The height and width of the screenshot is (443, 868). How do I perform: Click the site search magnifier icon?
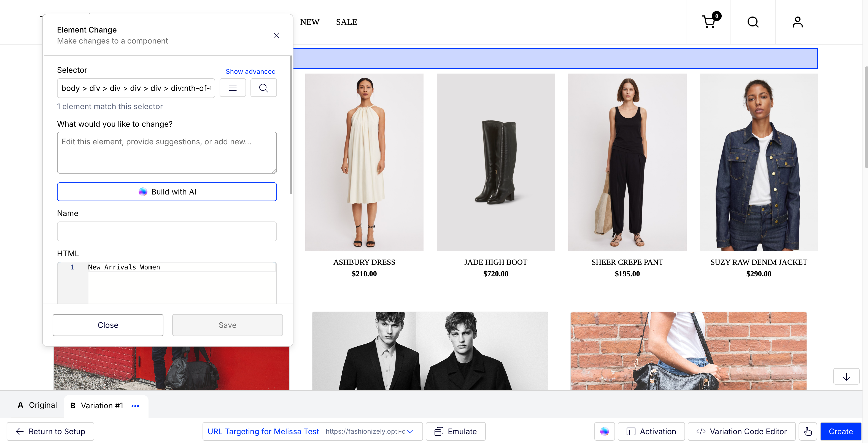click(x=753, y=22)
